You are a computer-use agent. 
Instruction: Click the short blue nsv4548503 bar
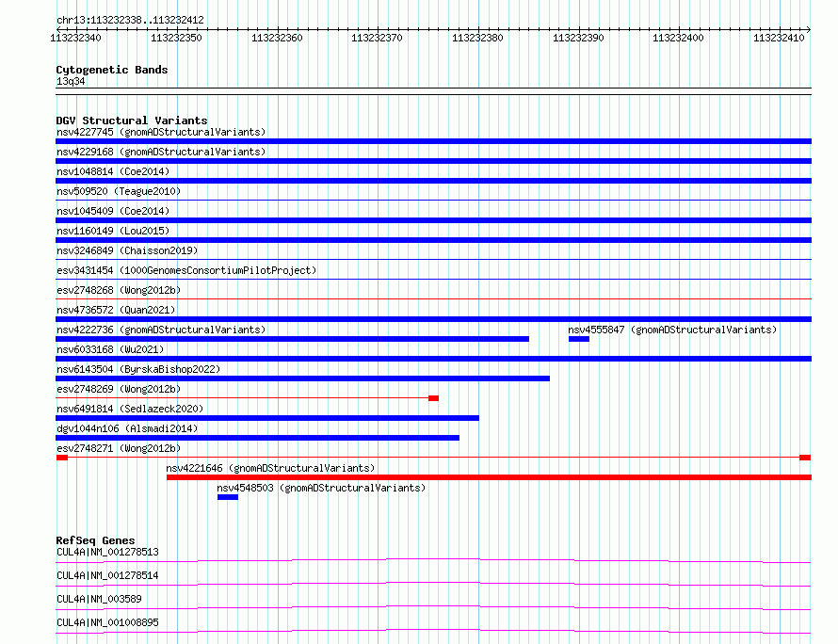pyautogui.click(x=228, y=497)
